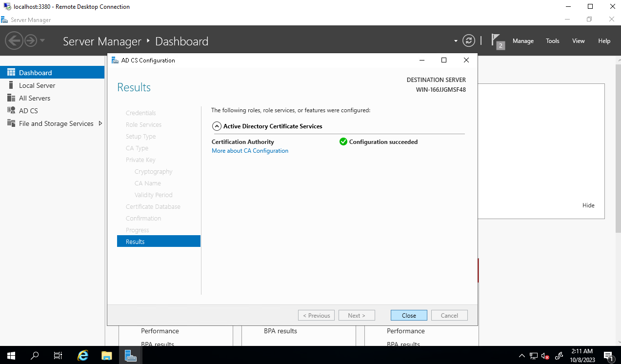
Task: Click the Server Manager refresh icon
Action: point(468,41)
